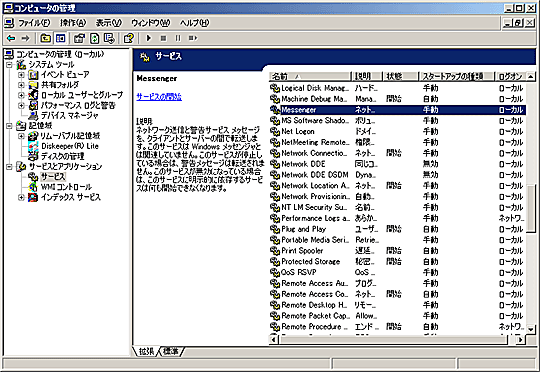Click the Stop service square icon
Viewport: 540px width, 372px height.
(164, 38)
